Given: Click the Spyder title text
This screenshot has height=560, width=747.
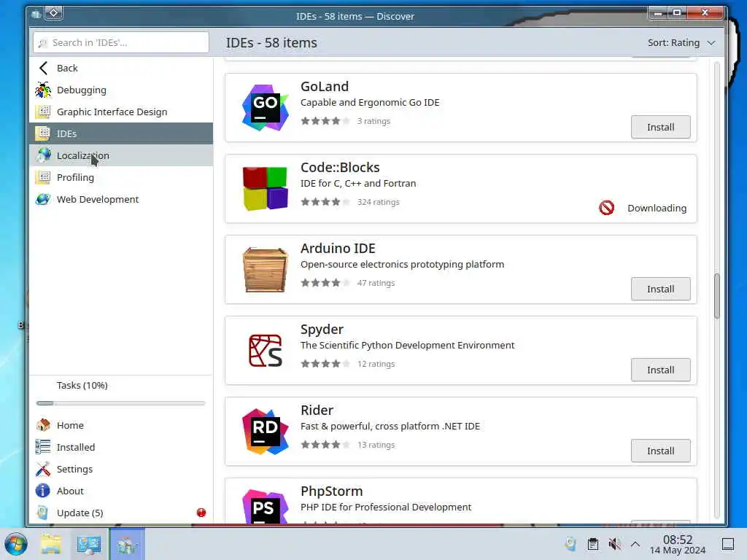Looking at the screenshot, I should [322, 330].
